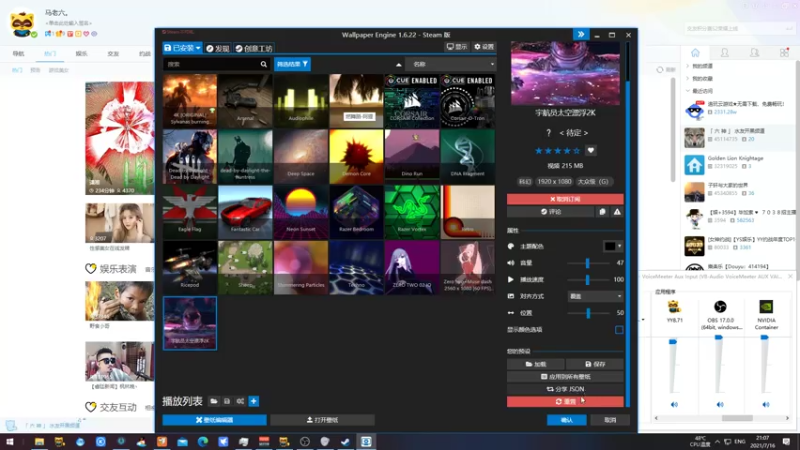Select Golden Lion Knightage channel in YY
Screen dimensions: 800x450
(739, 164)
